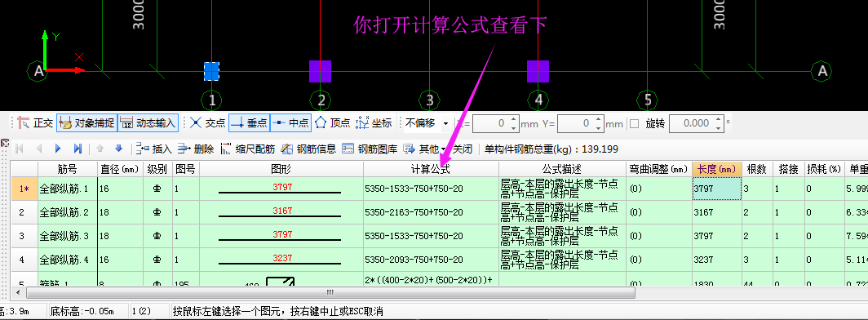Click cell 全部纵筋.1
The width and height of the screenshot is (868, 320).
[x=68, y=189]
